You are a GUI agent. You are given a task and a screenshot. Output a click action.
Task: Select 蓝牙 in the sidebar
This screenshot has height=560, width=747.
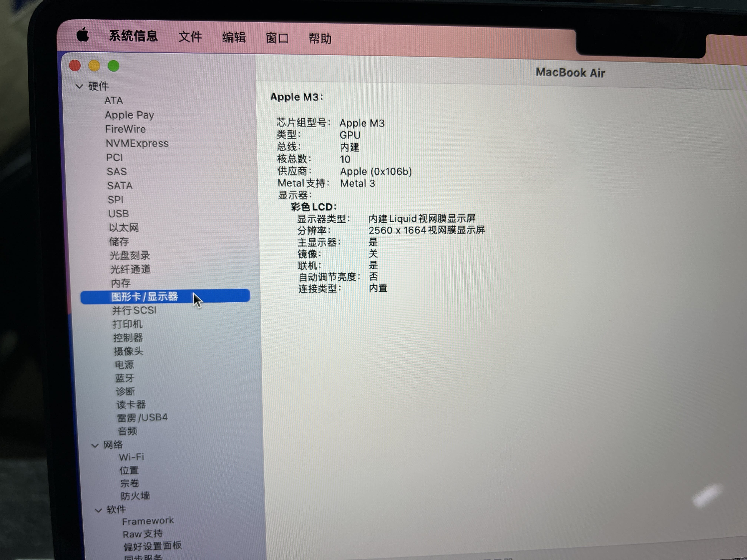tap(125, 378)
